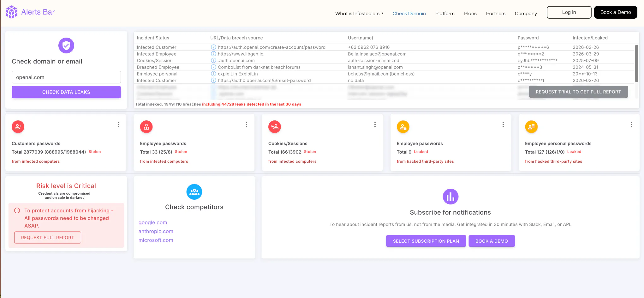Click the purple shield check icon
Screen dimensions: 644x298
point(66,46)
